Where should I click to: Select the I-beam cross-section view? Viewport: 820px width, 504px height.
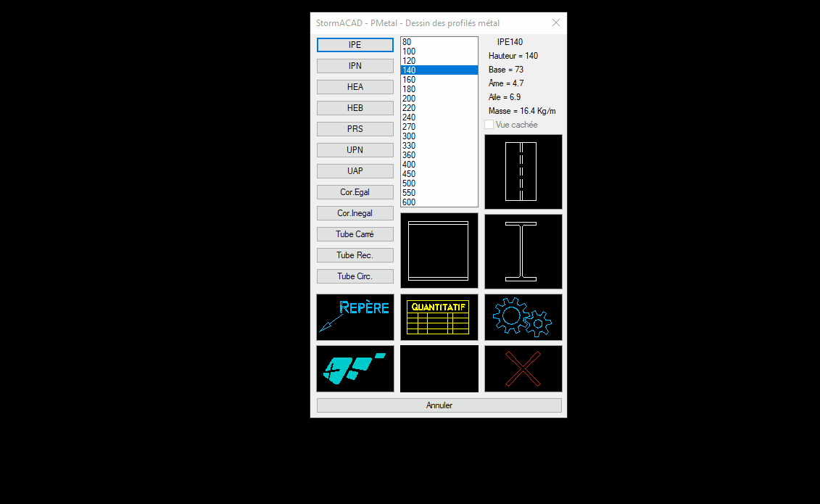(523, 251)
